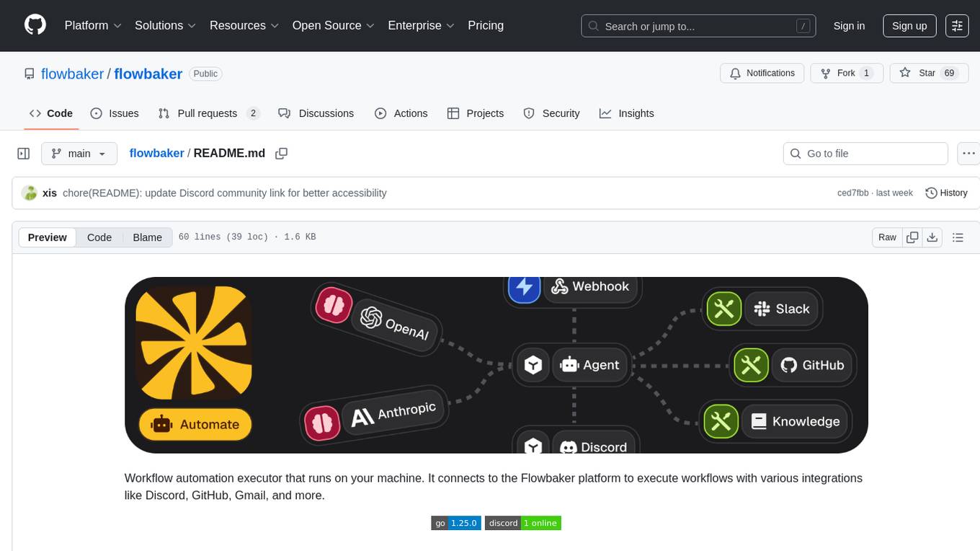Click the xis author name
The image size is (980, 551).
point(50,193)
